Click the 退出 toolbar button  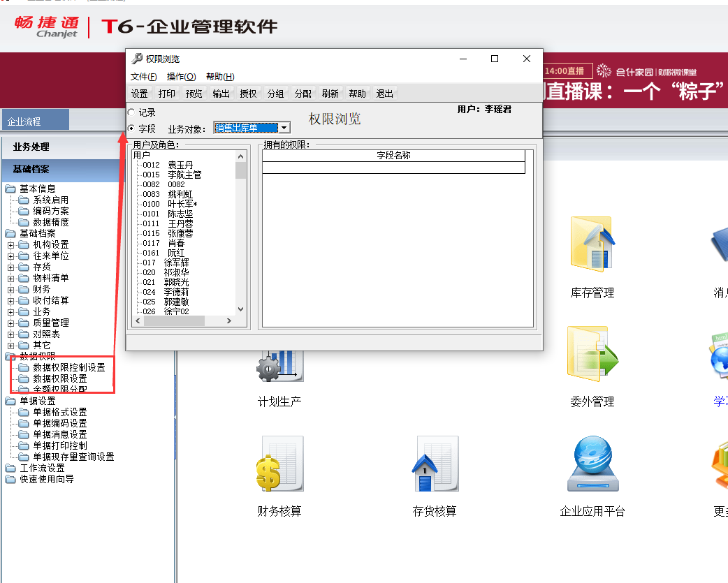(385, 94)
